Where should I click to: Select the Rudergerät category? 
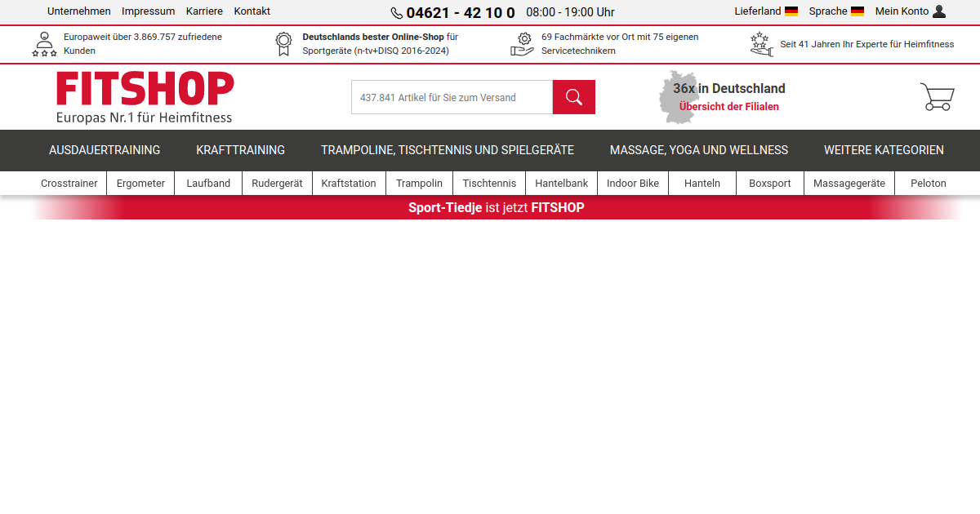pyautogui.click(x=277, y=184)
